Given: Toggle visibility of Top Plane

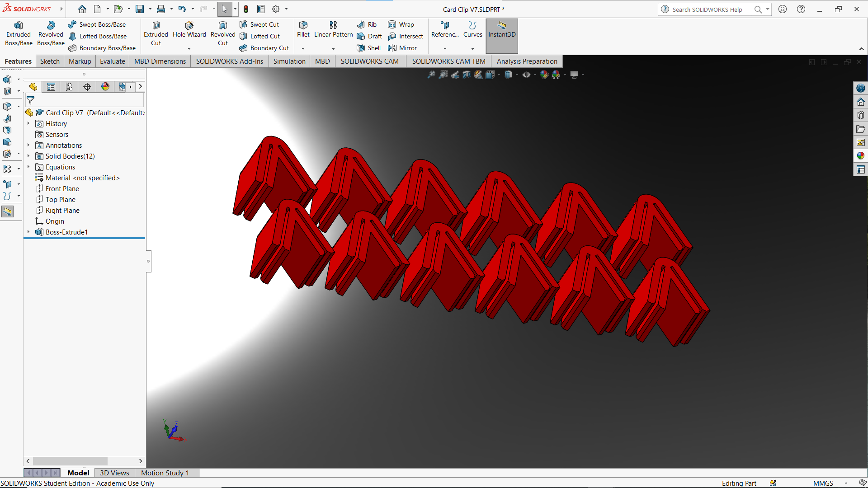Looking at the screenshot, I should (x=59, y=199).
